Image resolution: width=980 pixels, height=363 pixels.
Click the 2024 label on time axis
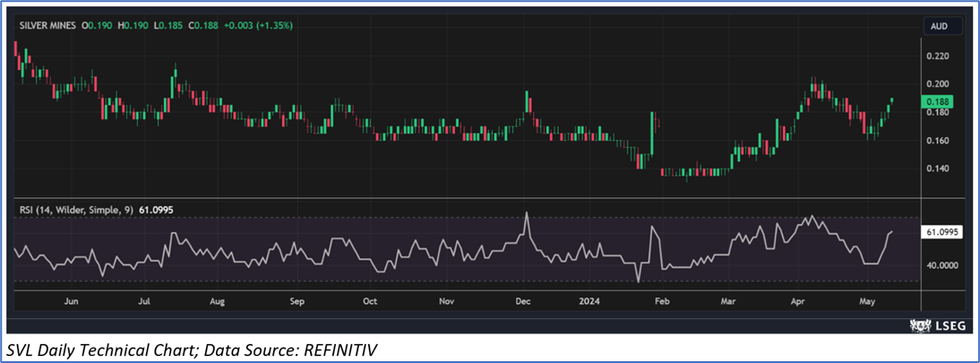pyautogui.click(x=589, y=302)
